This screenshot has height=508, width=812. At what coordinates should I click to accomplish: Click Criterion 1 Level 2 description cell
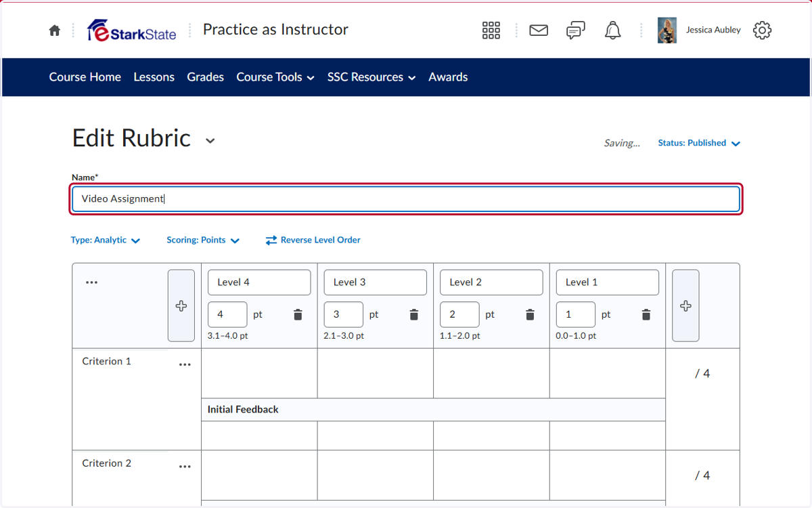pos(491,373)
